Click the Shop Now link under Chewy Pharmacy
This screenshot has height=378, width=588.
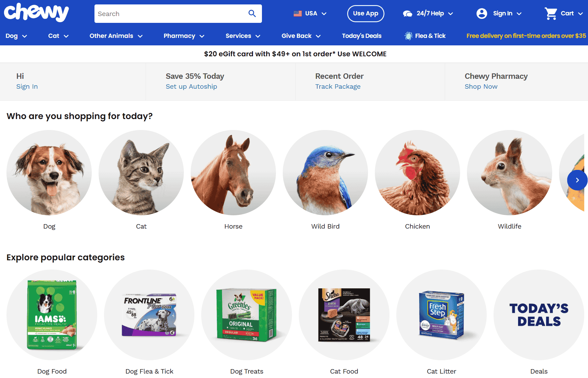tap(481, 86)
